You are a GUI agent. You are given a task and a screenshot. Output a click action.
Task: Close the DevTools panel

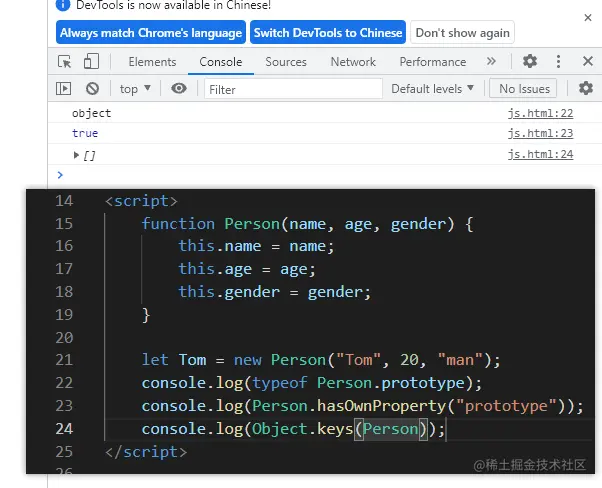coord(588,61)
